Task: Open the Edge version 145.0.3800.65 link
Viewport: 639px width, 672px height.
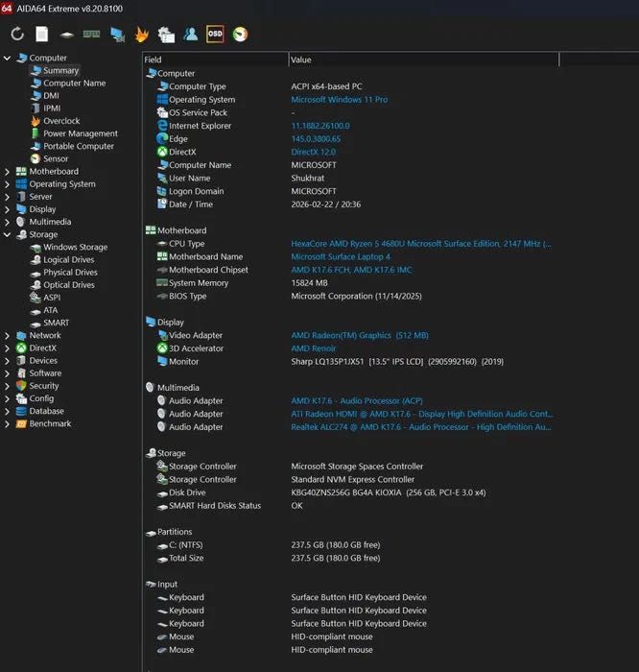Action: pyautogui.click(x=316, y=139)
